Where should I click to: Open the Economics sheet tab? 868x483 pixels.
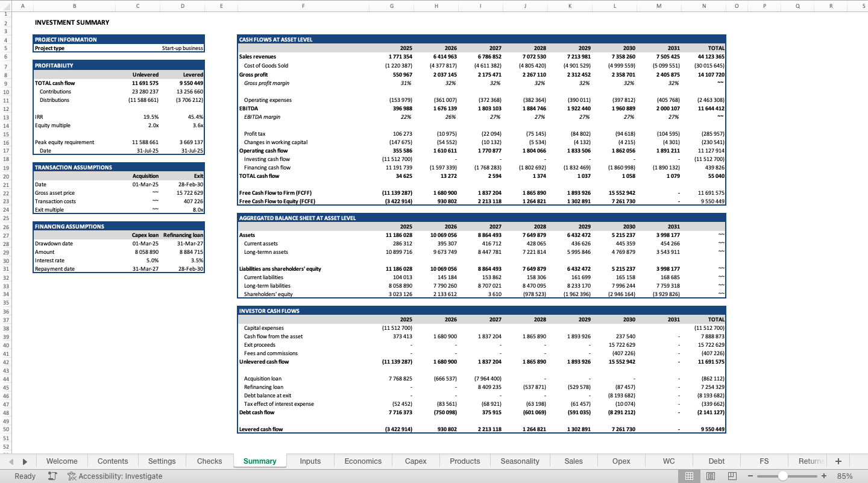click(x=363, y=461)
